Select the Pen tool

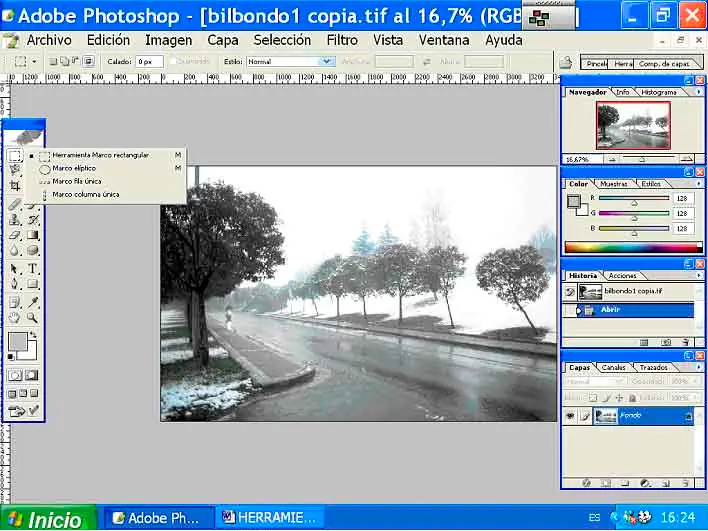coord(15,284)
